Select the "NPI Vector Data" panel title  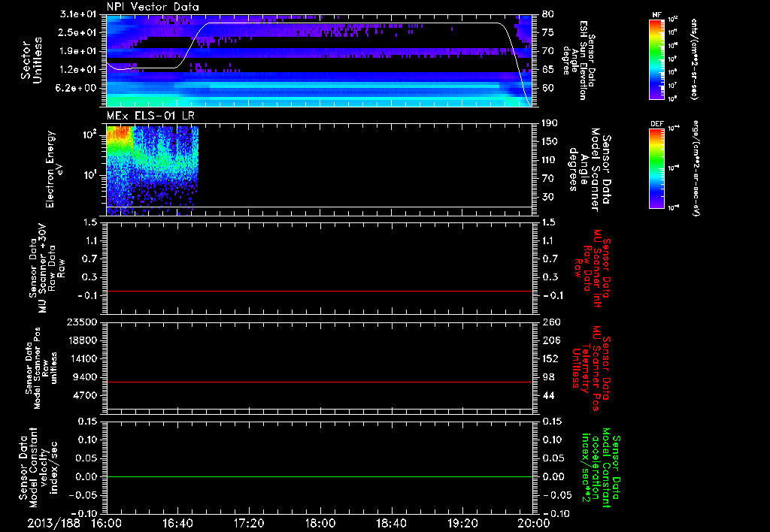[x=153, y=7]
